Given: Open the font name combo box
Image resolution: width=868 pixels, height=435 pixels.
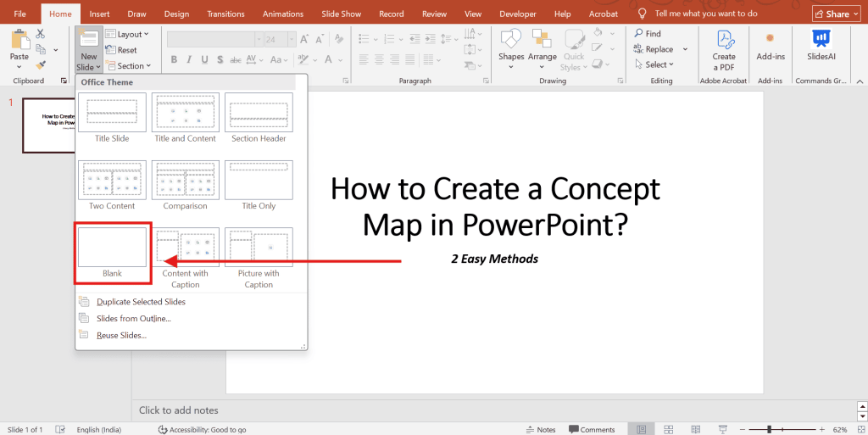Looking at the screenshot, I should [214, 39].
